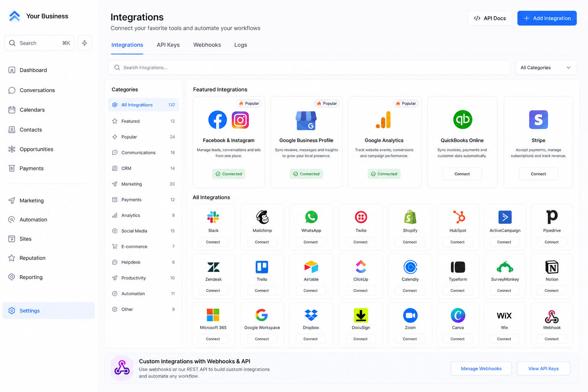Click the purple webhook icon in banner
The image size is (588, 392).
tap(122, 368)
